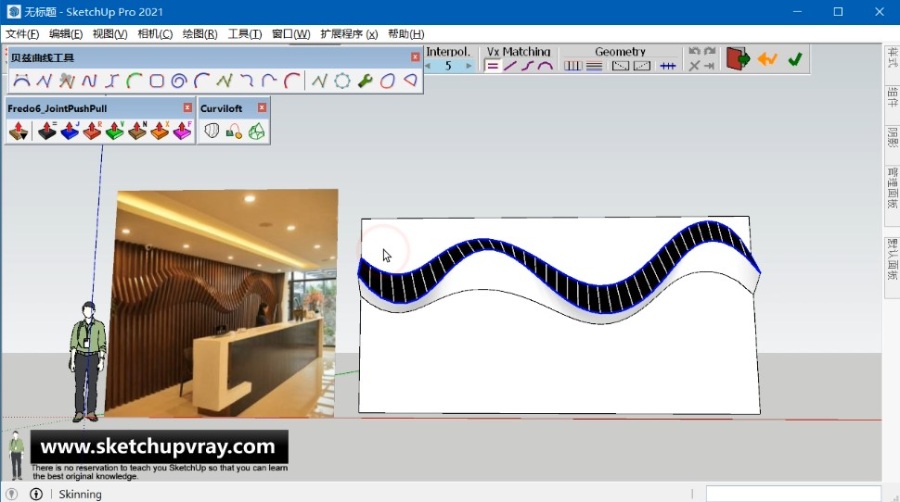Increase the Interpol. value
900x502 pixels.
click(468, 66)
